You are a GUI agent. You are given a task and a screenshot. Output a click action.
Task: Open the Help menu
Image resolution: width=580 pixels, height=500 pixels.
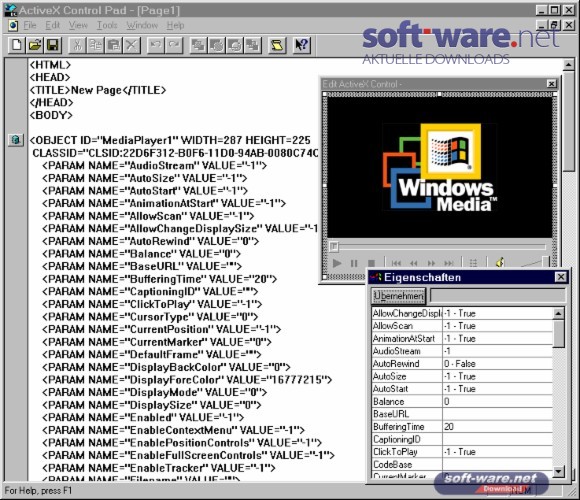click(175, 26)
